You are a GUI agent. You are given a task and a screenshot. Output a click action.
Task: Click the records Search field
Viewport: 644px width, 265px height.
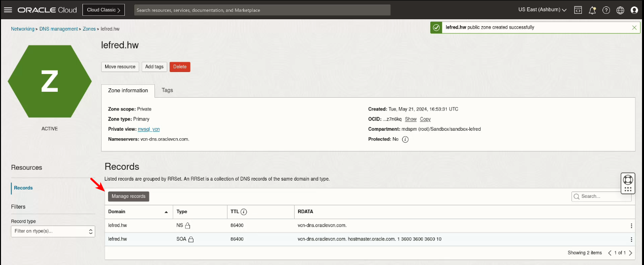click(601, 196)
